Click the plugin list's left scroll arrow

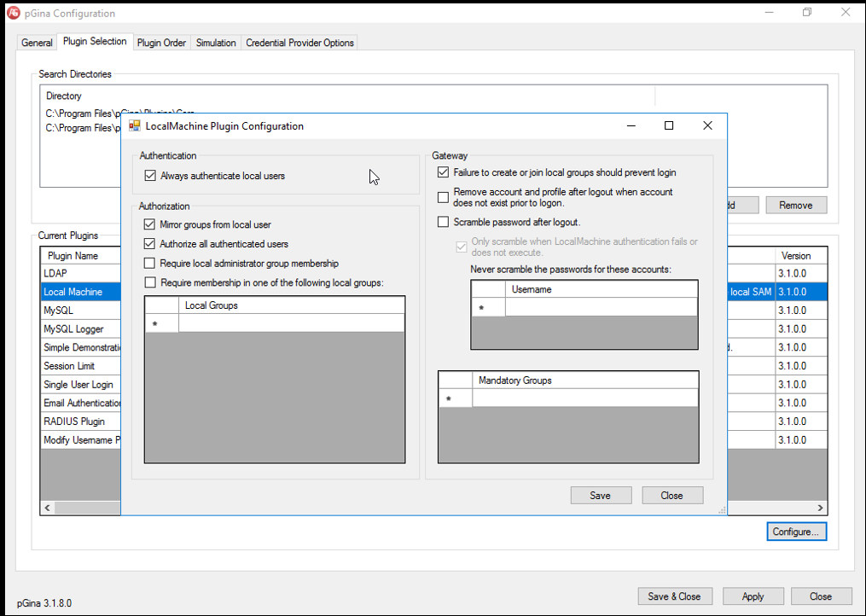(x=48, y=508)
